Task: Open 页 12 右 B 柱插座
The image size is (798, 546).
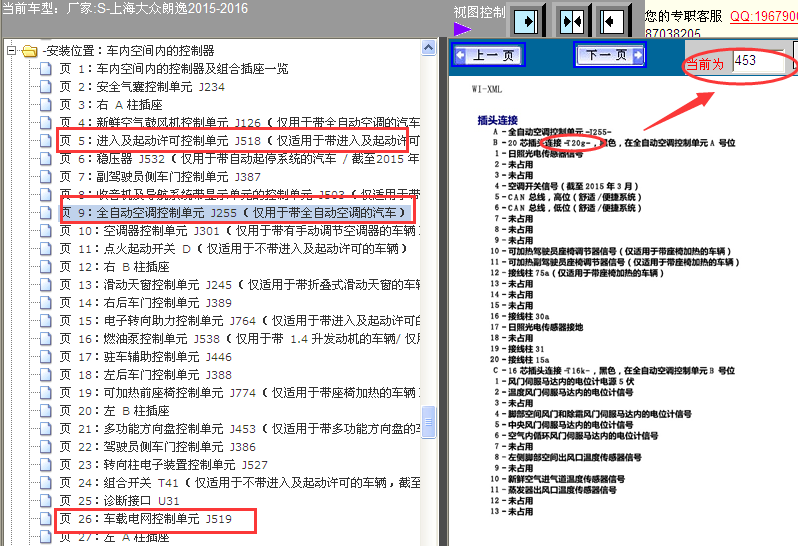Action: click(115, 267)
